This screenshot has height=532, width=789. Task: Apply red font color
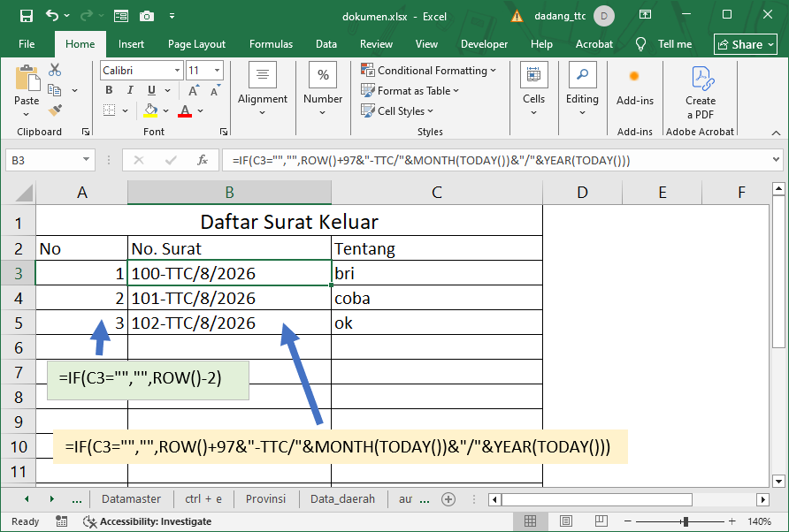pyautogui.click(x=185, y=110)
